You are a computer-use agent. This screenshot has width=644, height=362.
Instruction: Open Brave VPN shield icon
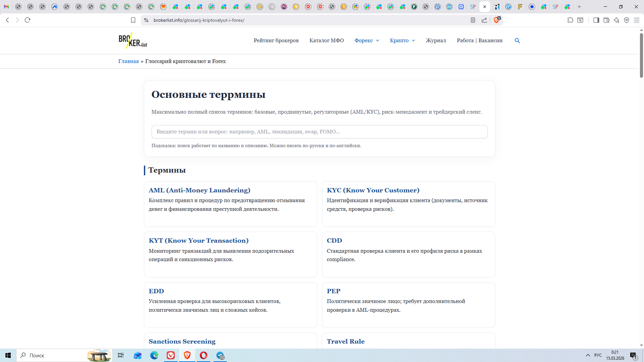point(627,20)
